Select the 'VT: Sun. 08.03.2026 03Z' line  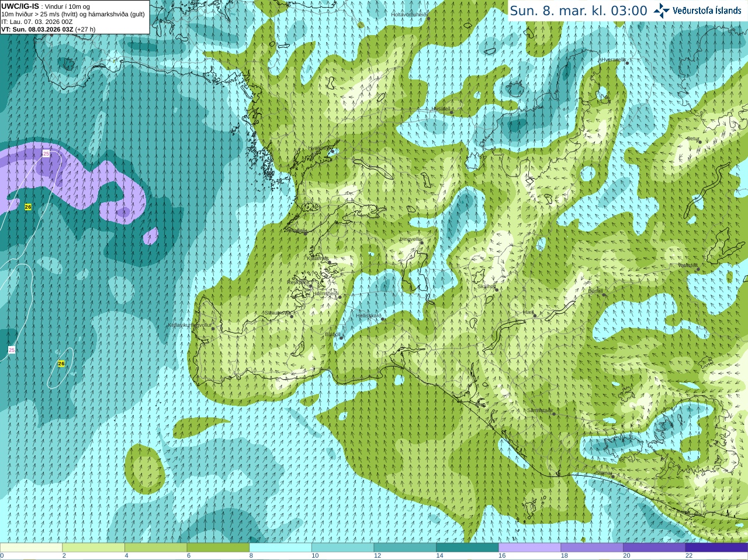tap(37, 29)
